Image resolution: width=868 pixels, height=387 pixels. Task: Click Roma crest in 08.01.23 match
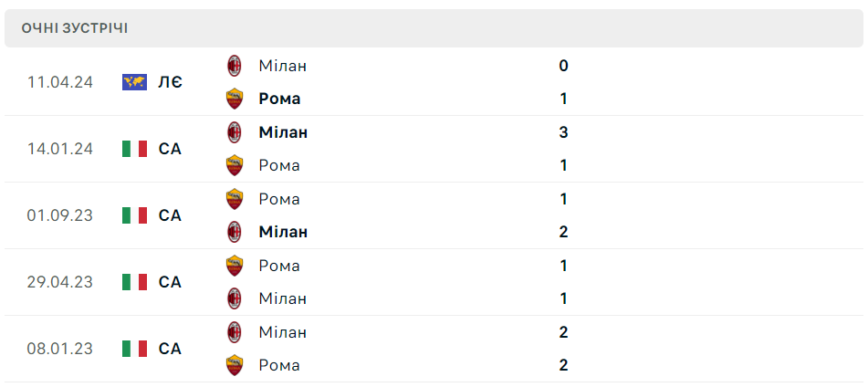235,365
